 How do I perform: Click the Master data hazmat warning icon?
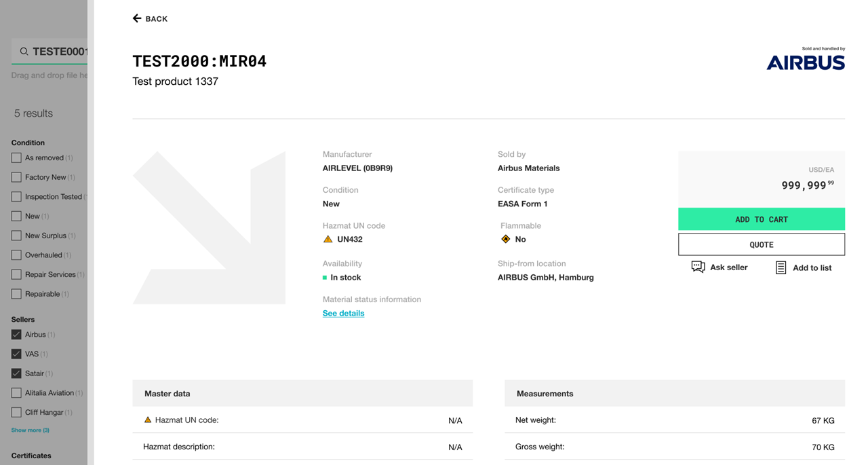(148, 420)
